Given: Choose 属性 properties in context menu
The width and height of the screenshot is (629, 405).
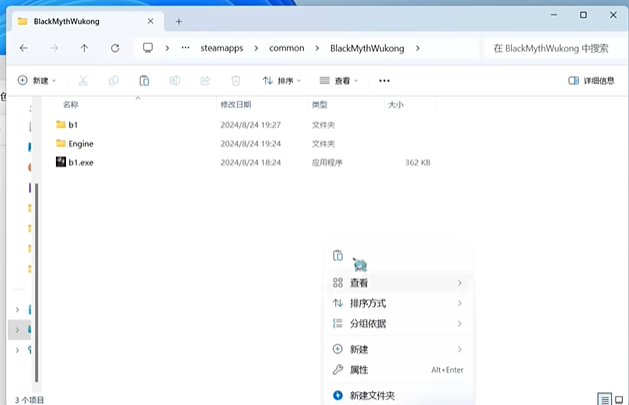Looking at the screenshot, I should coord(398,370).
